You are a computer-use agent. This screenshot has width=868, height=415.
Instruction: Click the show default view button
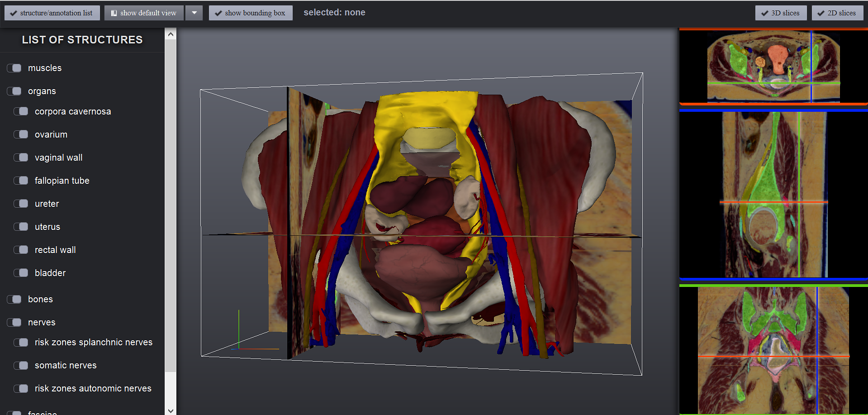click(144, 13)
